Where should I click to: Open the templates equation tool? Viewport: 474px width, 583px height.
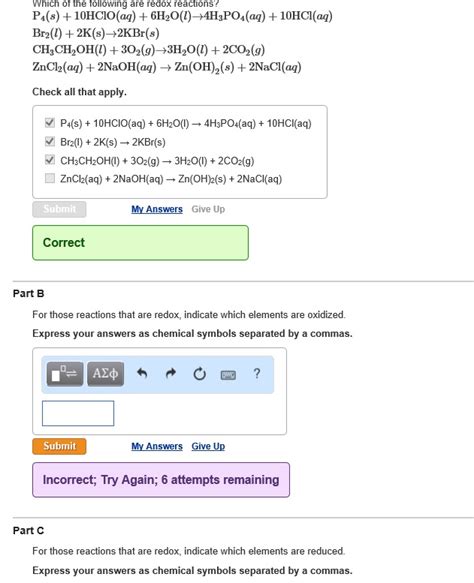coord(65,374)
